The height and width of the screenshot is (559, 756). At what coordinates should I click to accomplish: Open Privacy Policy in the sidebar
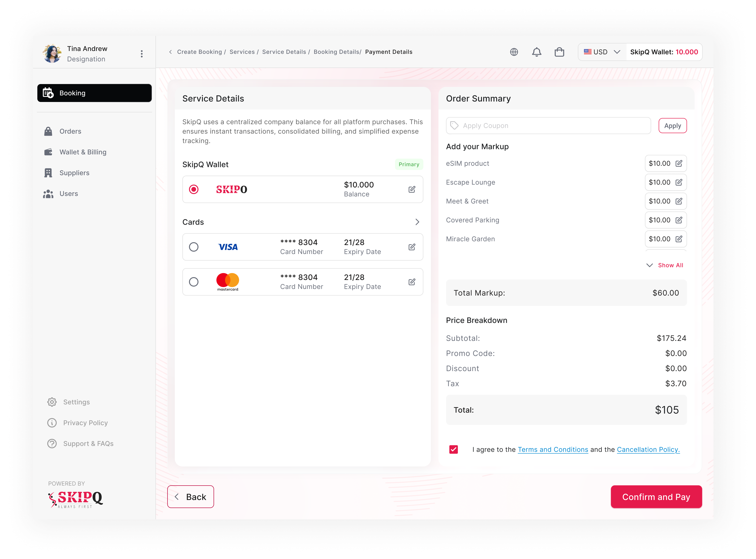click(x=77, y=423)
